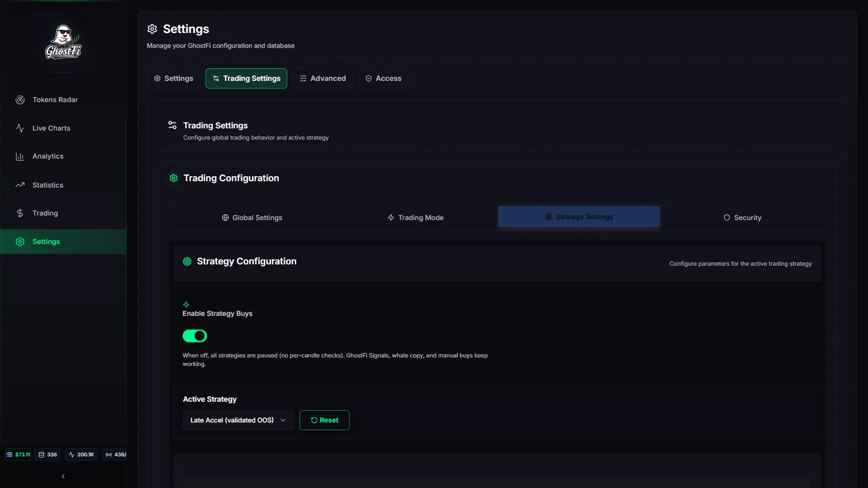The width and height of the screenshot is (868, 488).
Task: Open the Late Accel (validated OOS) strategy dropdown
Action: pos(238,420)
